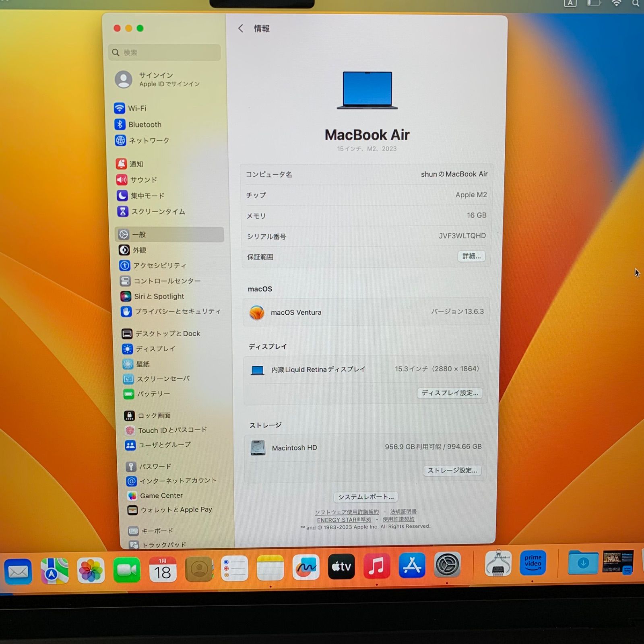The height and width of the screenshot is (644, 644).
Task: Click computer name shunのMacBook Air
Action: pos(454,174)
